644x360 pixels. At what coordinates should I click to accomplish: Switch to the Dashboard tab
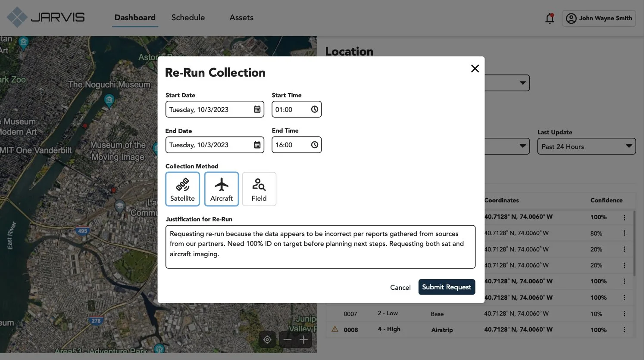pos(135,18)
